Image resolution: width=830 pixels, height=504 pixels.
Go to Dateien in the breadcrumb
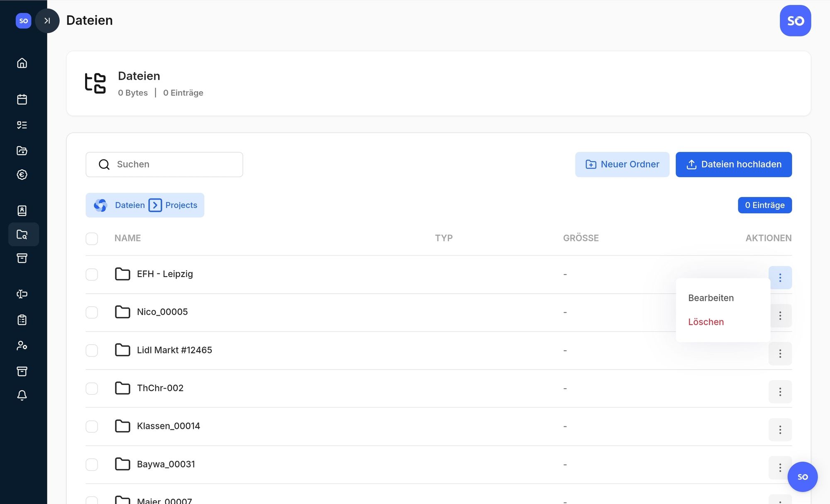click(129, 205)
